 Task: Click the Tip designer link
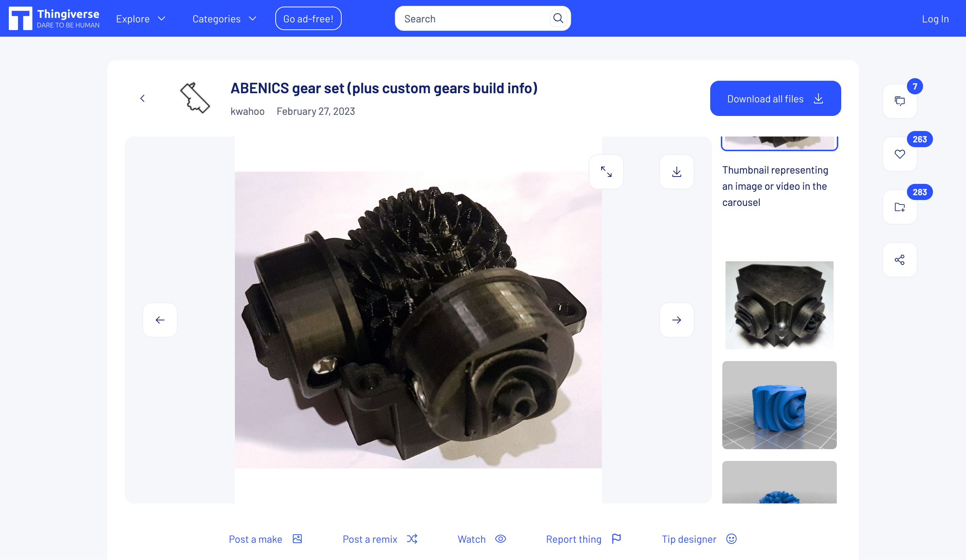pos(689,539)
